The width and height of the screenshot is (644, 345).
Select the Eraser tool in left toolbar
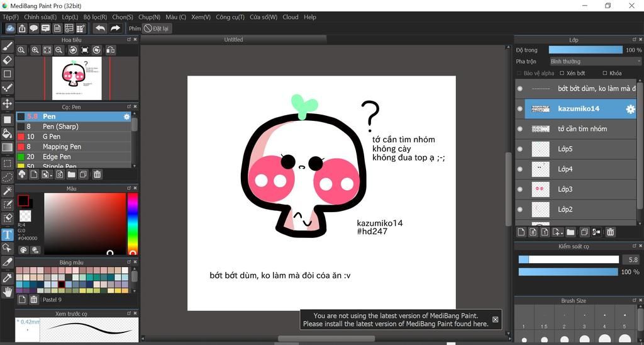tap(8, 60)
